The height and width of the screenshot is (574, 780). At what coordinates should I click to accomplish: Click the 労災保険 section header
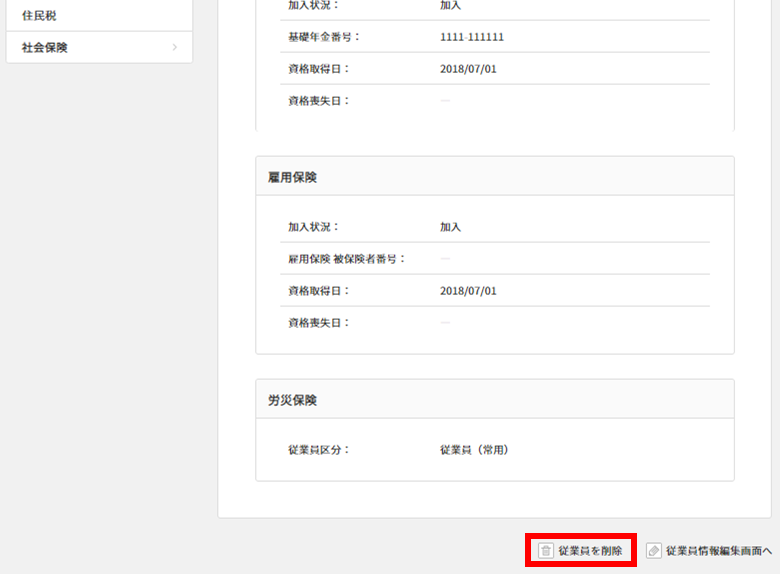pos(292,400)
